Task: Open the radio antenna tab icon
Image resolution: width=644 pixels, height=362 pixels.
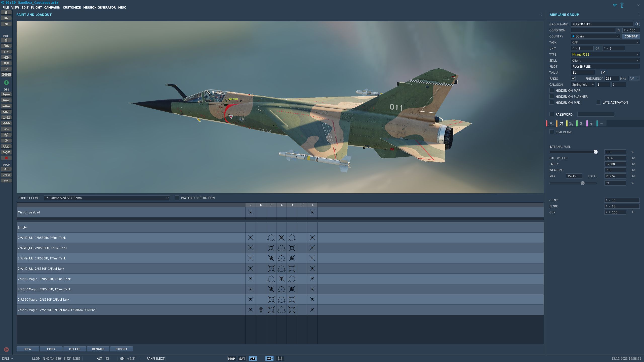Action: tap(591, 124)
